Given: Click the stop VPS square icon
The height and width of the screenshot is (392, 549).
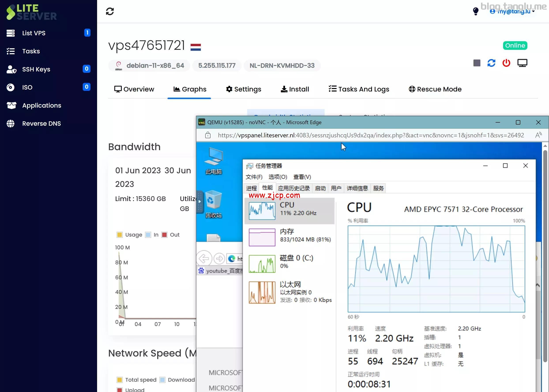Looking at the screenshot, I should coord(477,63).
